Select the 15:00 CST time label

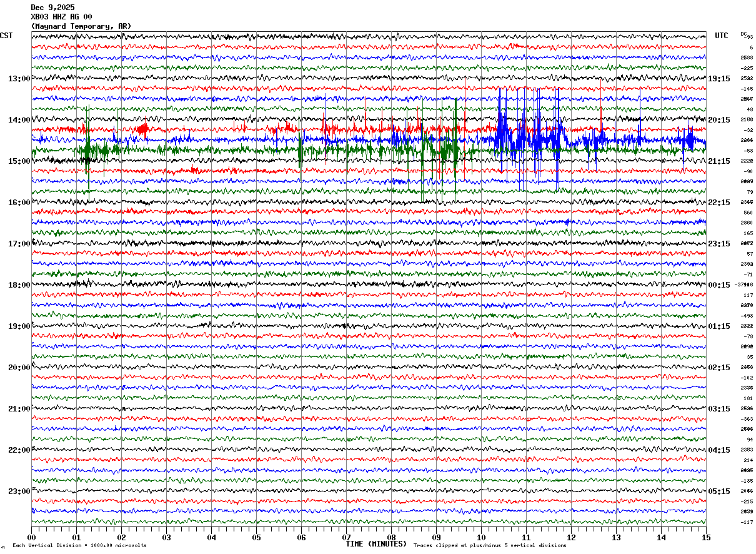pyautogui.click(x=19, y=161)
